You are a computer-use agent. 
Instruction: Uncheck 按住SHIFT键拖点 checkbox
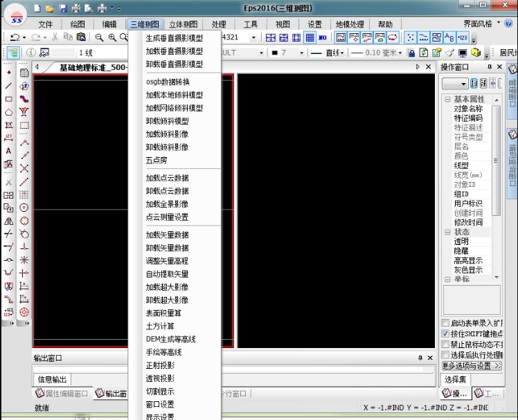pyautogui.click(x=445, y=334)
